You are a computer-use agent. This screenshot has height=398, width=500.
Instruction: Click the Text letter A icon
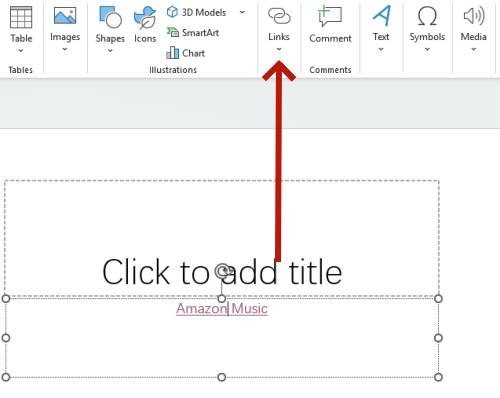click(x=381, y=15)
